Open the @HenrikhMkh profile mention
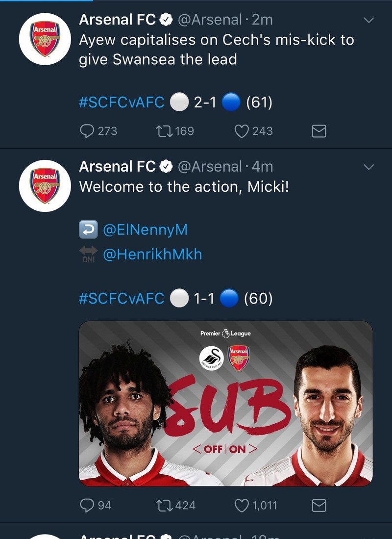The width and height of the screenshot is (392, 539). coord(152,254)
